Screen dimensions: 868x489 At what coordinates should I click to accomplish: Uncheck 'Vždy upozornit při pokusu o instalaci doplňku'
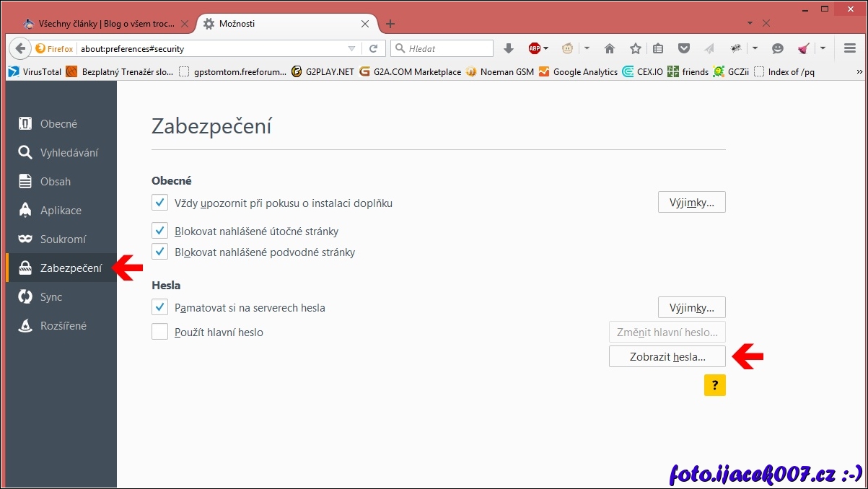click(x=159, y=203)
